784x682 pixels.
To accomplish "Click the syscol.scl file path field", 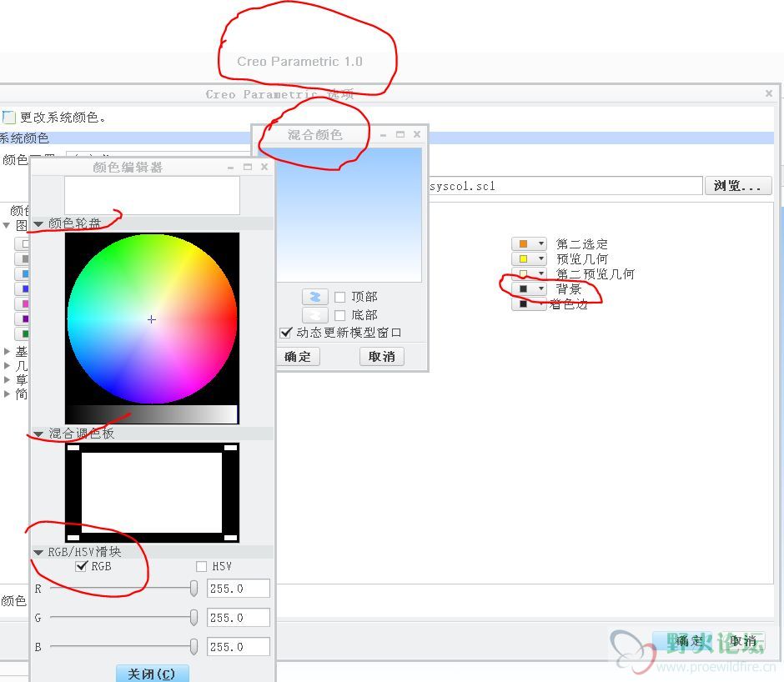I will click(565, 186).
